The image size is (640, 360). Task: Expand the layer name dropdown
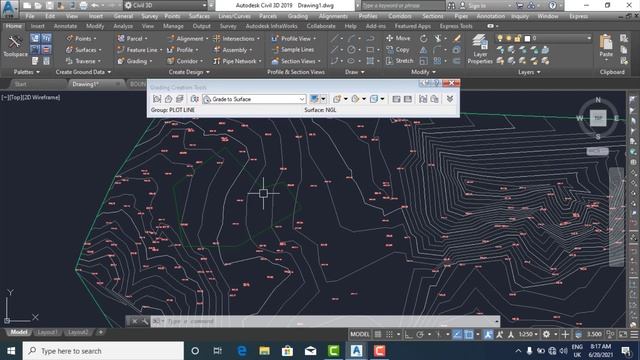pyautogui.click(x=589, y=38)
